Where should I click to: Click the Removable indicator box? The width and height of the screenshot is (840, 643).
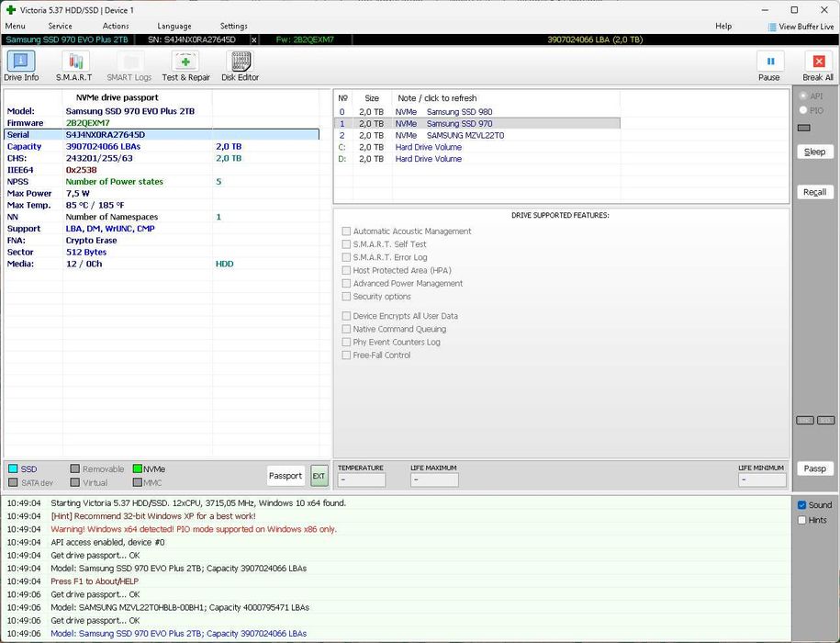tap(75, 468)
